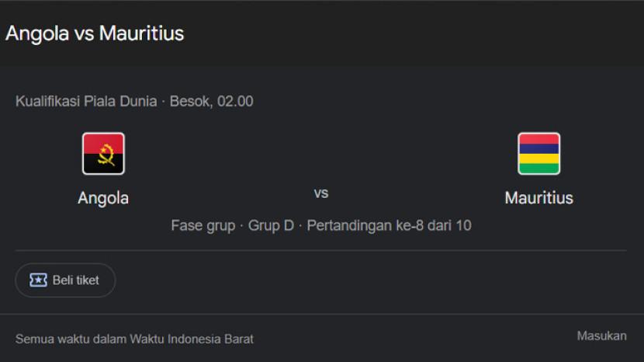This screenshot has width=644, height=362.
Task: Click the Fase grup label
Action: [203, 226]
